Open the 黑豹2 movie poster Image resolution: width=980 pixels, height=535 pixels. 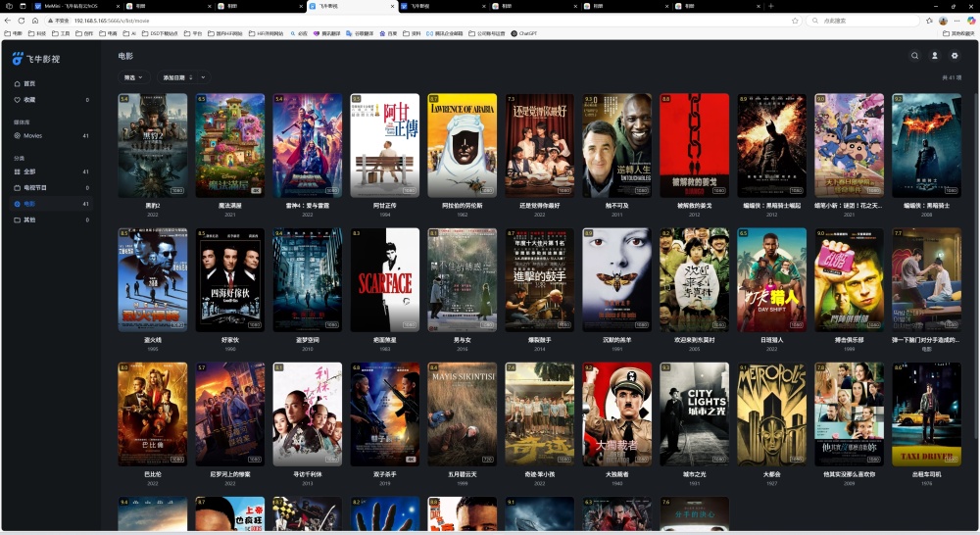coord(153,145)
